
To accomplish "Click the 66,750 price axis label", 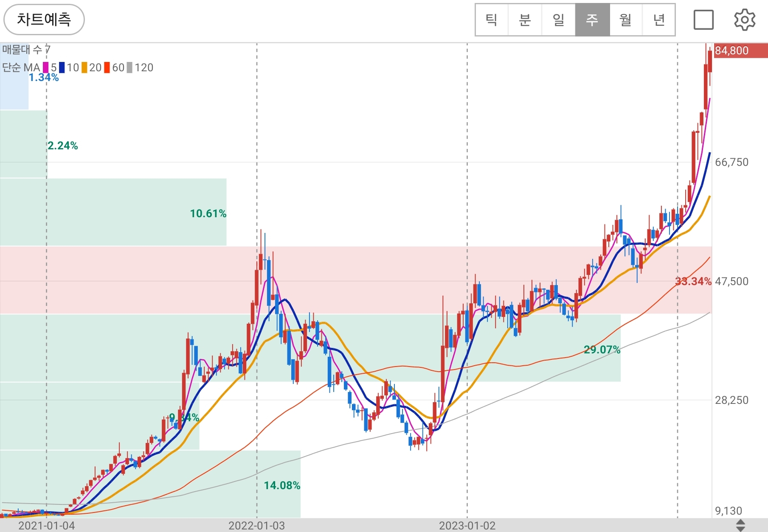I will click(731, 162).
